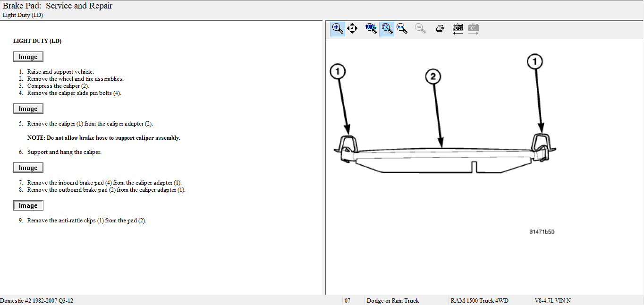Image resolution: width=644 pixels, height=305 pixels.
Task: Open the Image button above step 9
Action: [x=28, y=205]
